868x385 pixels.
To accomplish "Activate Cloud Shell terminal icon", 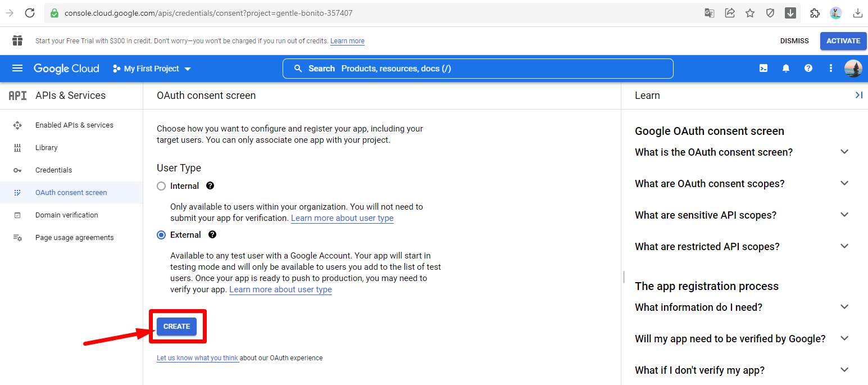I will [764, 69].
